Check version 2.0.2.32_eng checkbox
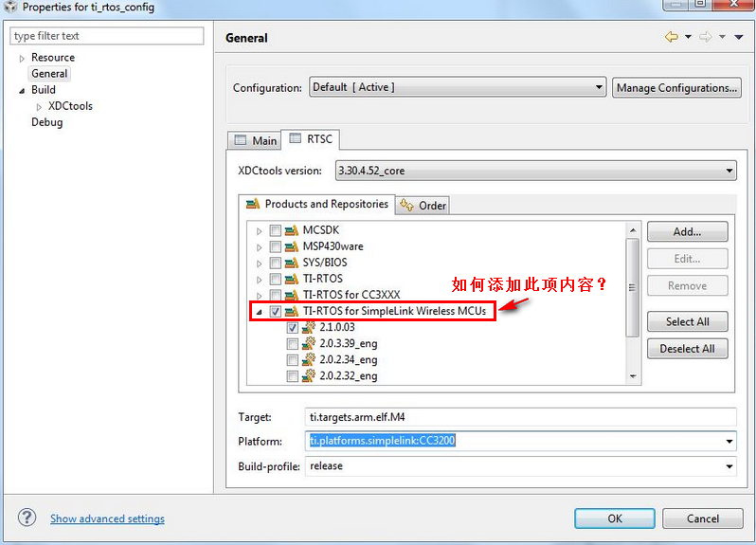Image resolution: width=756 pixels, height=545 pixels. tap(292, 375)
